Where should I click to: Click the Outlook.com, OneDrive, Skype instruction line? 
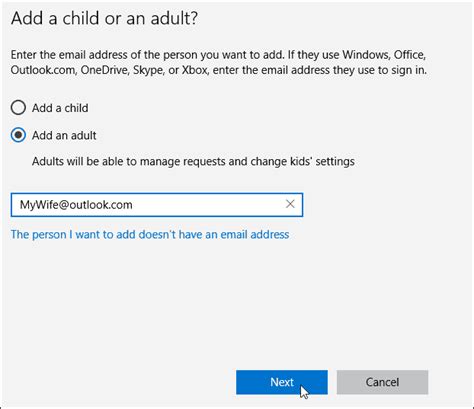(219, 70)
